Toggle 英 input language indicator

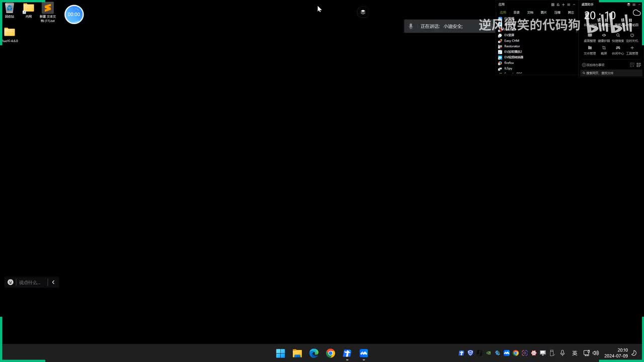click(x=575, y=353)
